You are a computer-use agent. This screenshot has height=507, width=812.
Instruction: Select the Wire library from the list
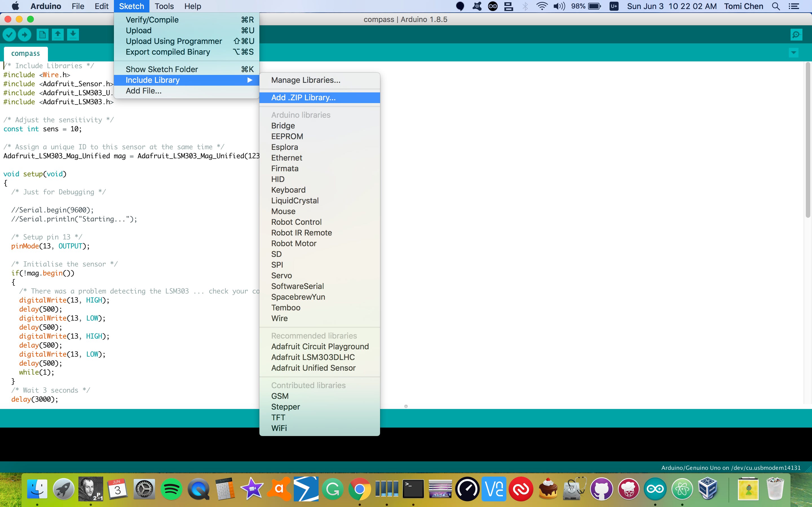pyautogui.click(x=279, y=318)
